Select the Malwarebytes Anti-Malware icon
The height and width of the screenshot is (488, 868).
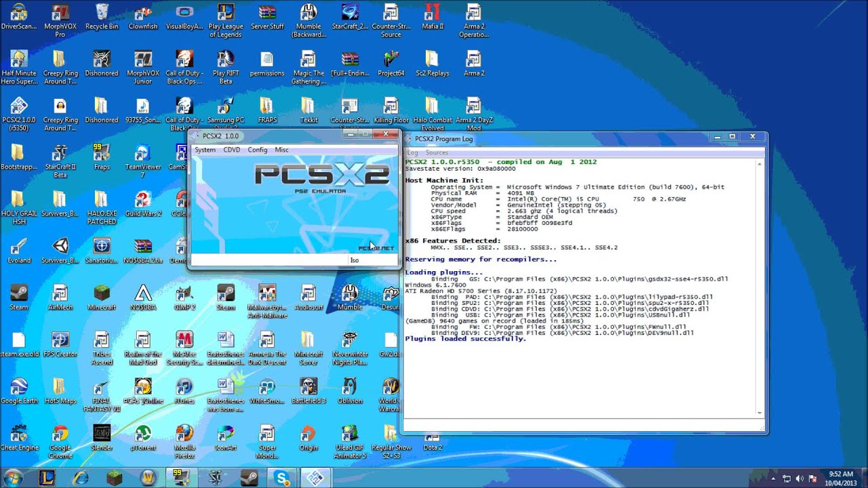pos(267,300)
